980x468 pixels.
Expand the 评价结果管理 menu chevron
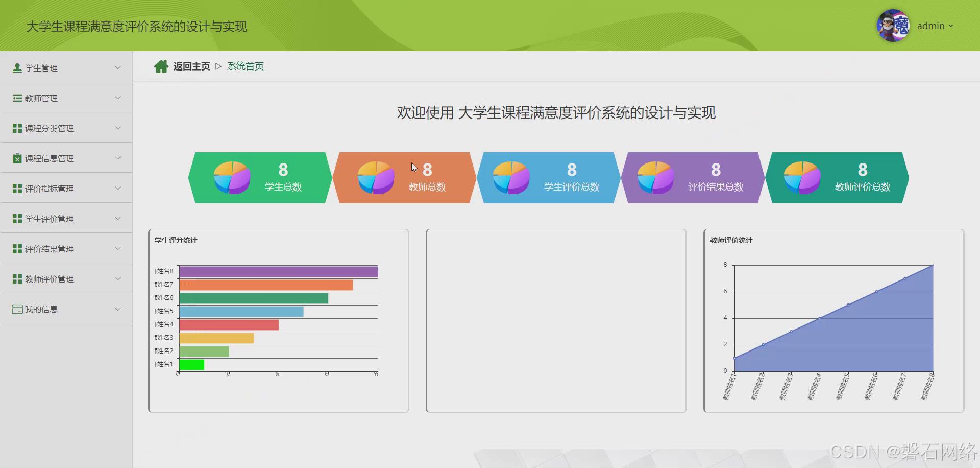click(118, 248)
